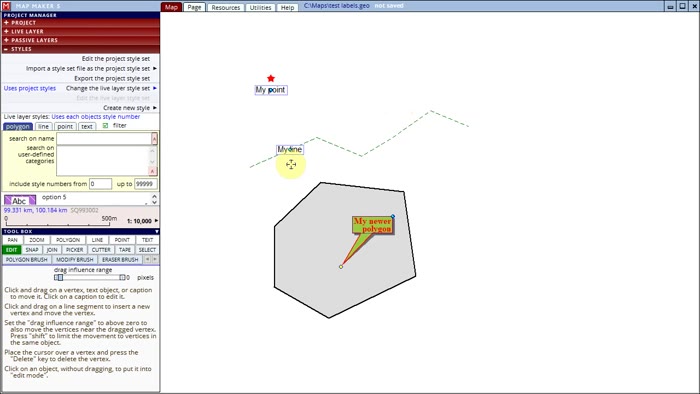Open the Resources tab
This screenshot has width=700, height=394.
[x=225, y=8]
